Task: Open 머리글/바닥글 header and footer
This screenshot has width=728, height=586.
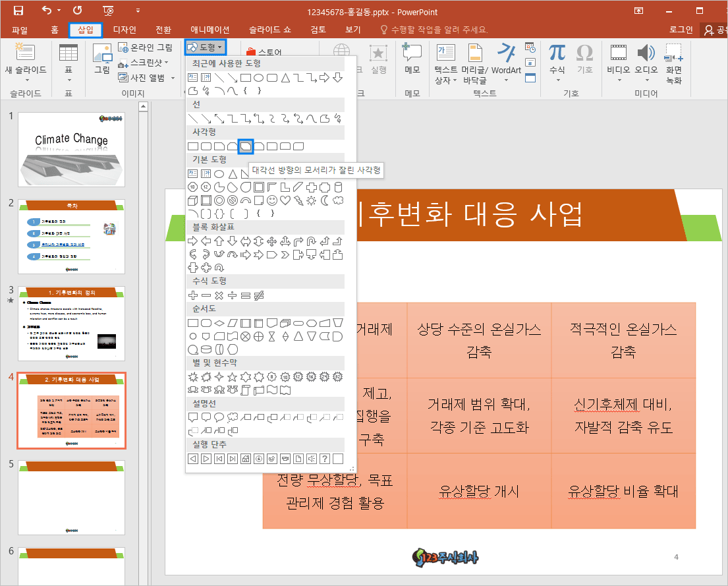Action: tap(474, 64)
